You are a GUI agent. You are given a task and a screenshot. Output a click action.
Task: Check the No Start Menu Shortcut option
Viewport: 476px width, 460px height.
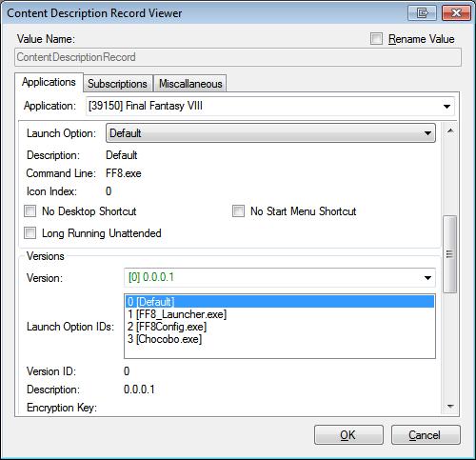238,211
